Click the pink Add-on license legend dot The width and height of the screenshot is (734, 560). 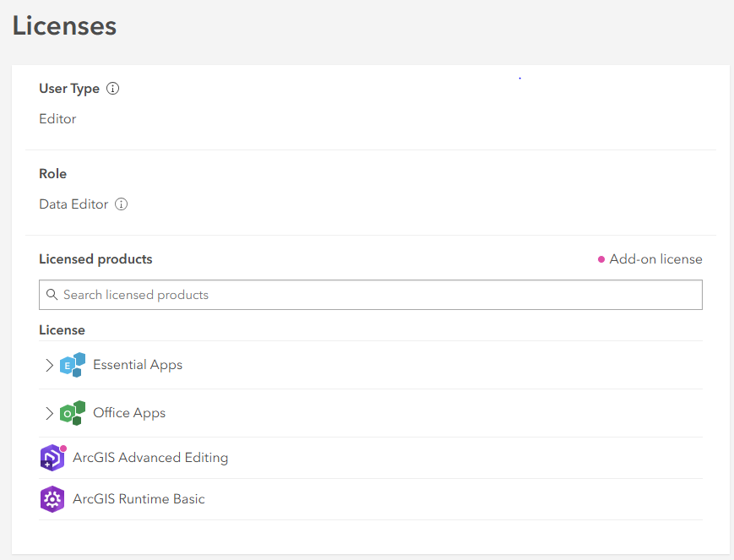601,259
